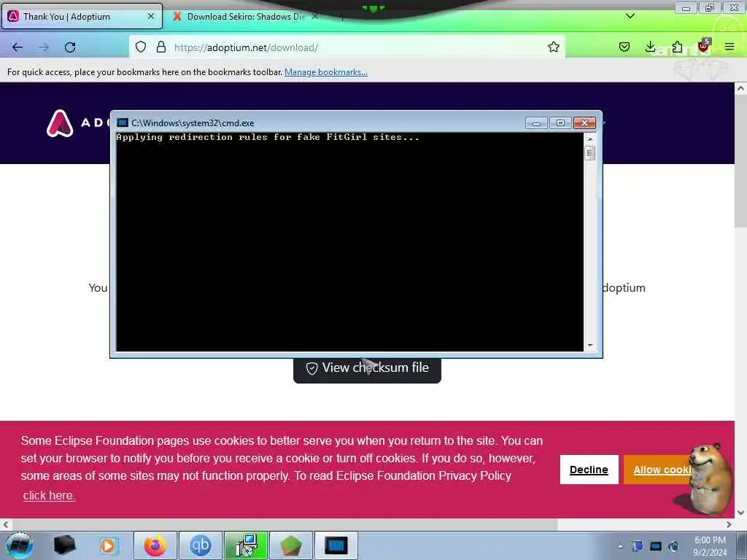Open the extensions puzzle icon

click(677, 47)
